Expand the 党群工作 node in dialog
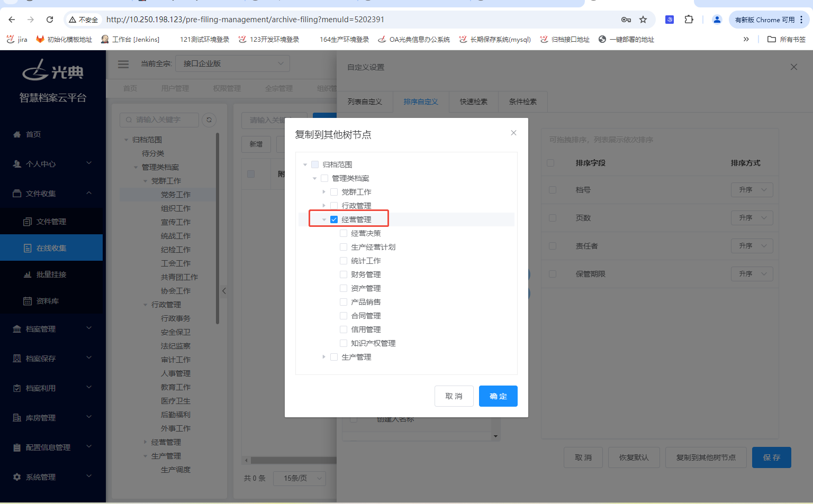The width and height of the screenshot is (813, 504). pyautogui.click(x=324, y=192)
